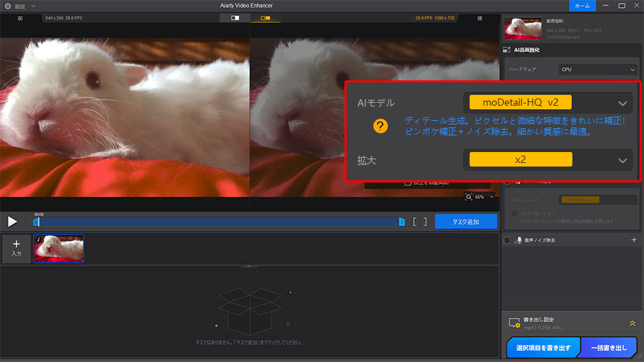Click the microphone icon for 音声ノイズ除去
644x362 pixels.
click(x=519, y=240)
